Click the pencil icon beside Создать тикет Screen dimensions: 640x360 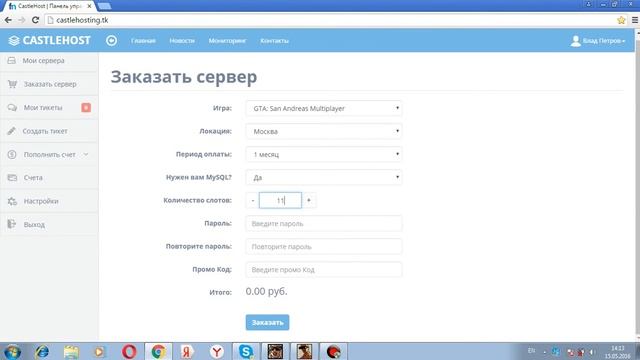coord(11,131)
